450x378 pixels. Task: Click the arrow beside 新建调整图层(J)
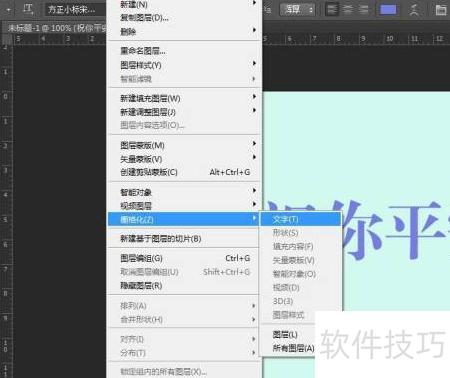(x=254, y=110)
